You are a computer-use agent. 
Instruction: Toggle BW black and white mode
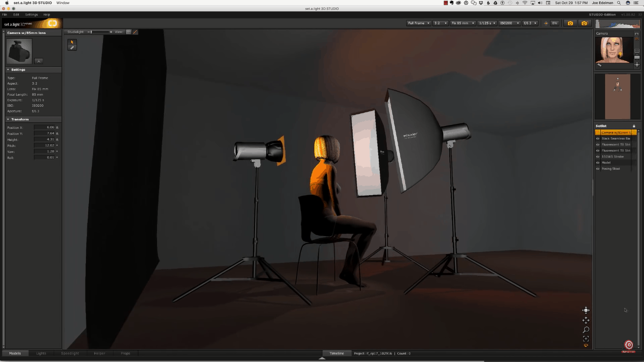point(554,23)
